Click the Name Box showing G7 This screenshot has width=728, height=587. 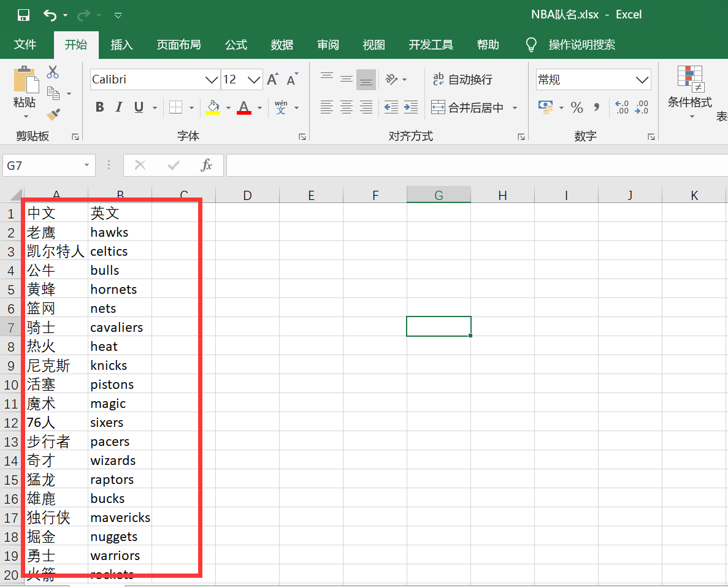[48, 166]
